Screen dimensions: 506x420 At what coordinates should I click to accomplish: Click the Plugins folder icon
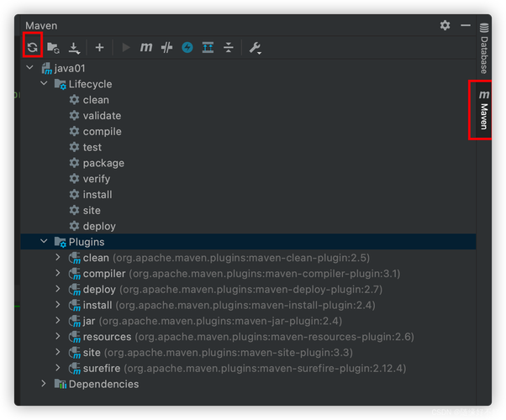(x=61, y=242)
